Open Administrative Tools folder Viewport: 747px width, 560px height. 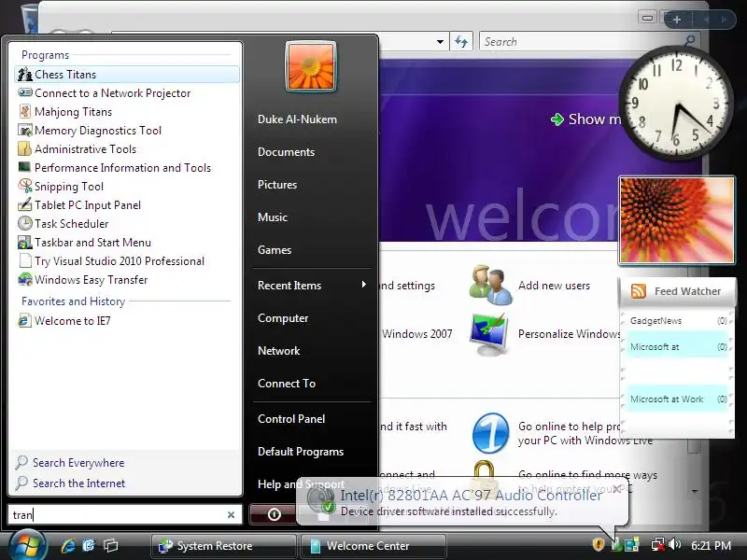point(127,149)
